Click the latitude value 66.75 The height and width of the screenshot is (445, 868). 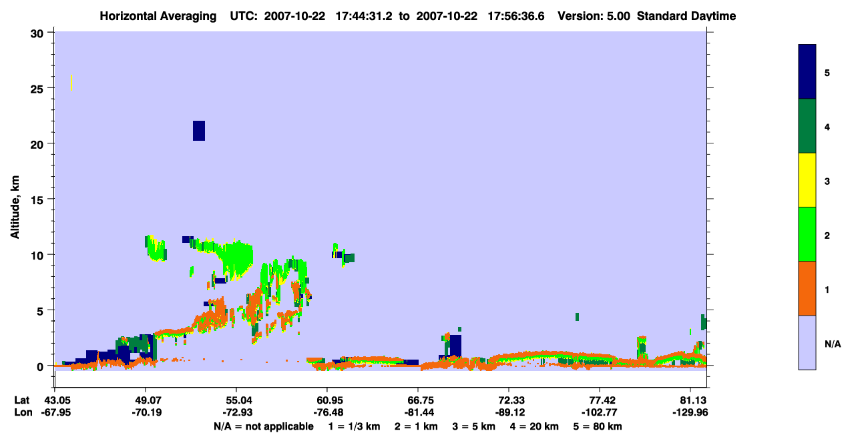tap(418, 400)
